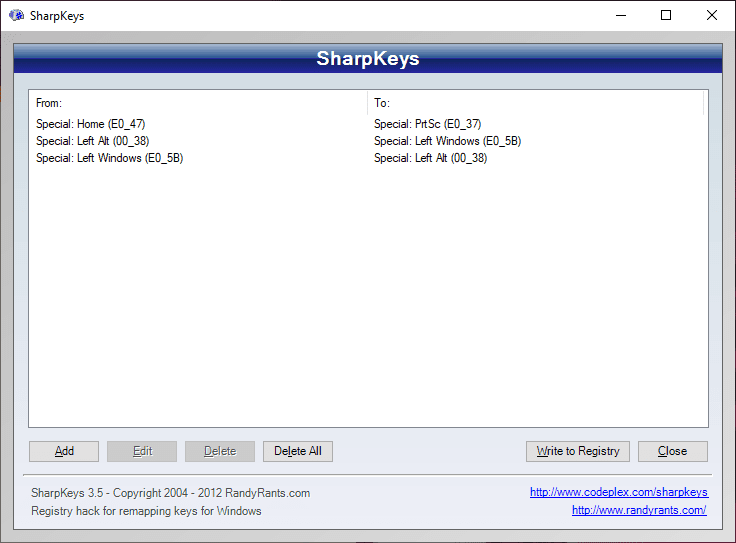Maximize the SharpKeys window

point(666,15)
